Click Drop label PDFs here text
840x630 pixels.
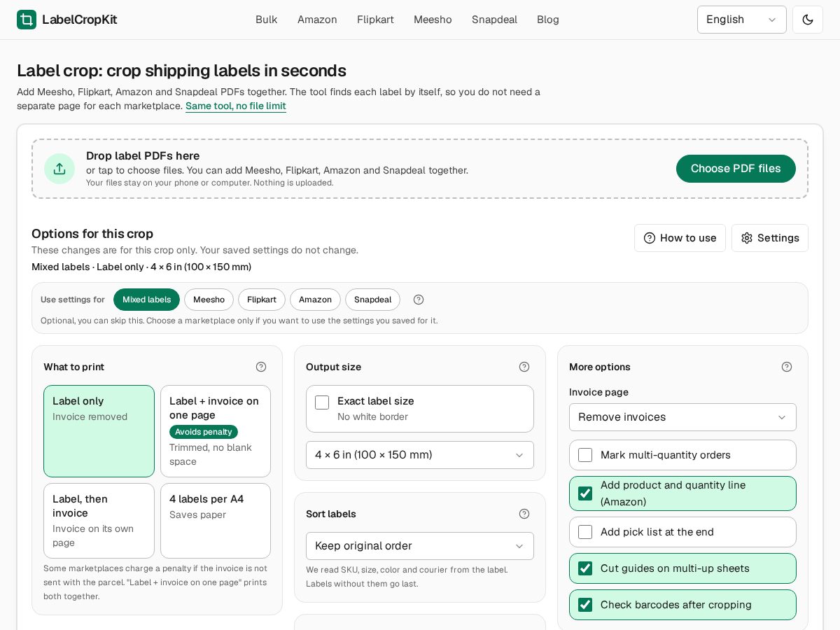pyautogui.click(x=143, y=155)
